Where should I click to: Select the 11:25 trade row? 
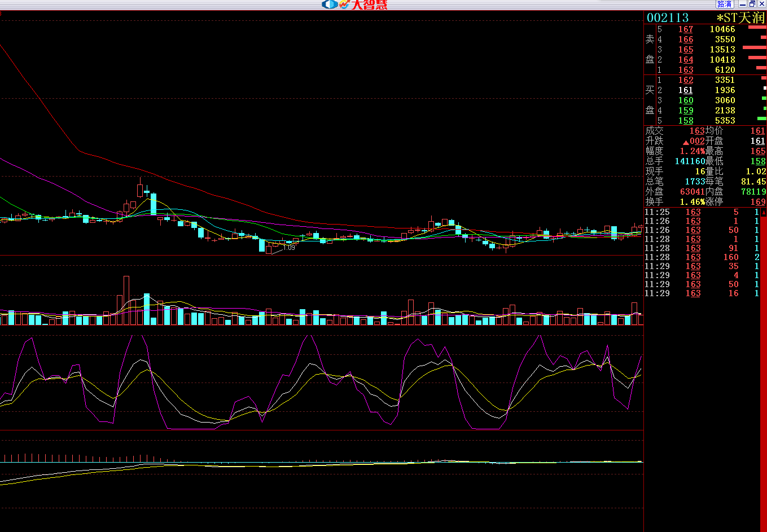coord(702,212)
